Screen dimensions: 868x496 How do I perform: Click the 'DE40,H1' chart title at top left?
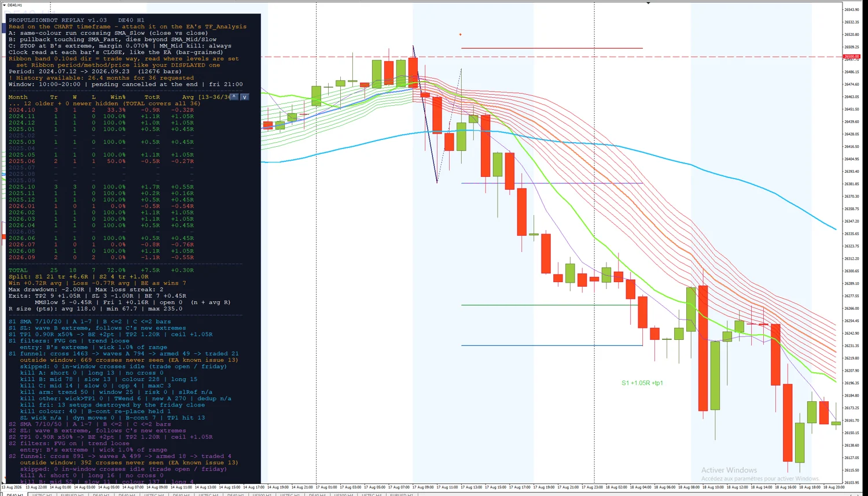[x=14, y=5]
